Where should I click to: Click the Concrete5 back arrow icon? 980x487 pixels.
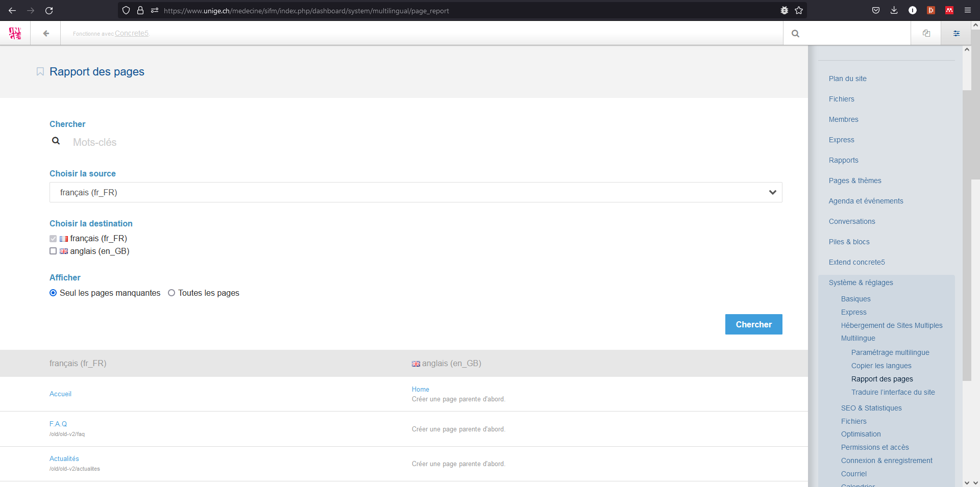(46, 34)
